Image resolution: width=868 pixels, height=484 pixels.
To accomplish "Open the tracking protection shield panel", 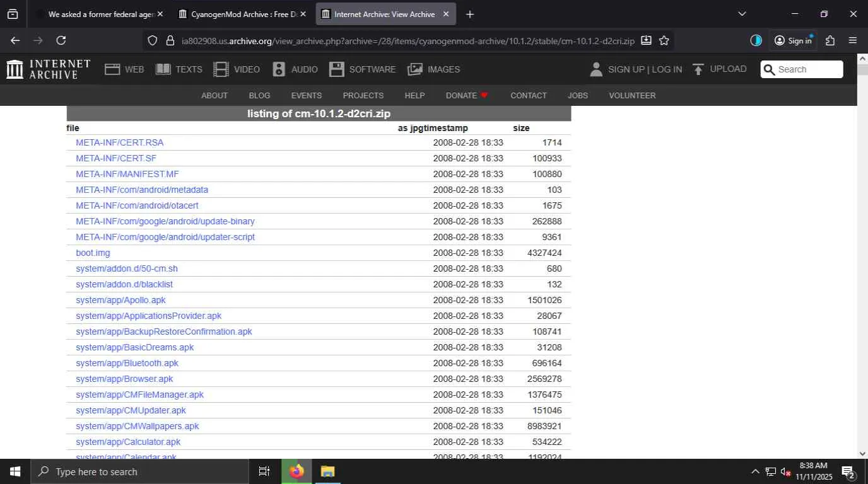I will [x=152, y=40].
